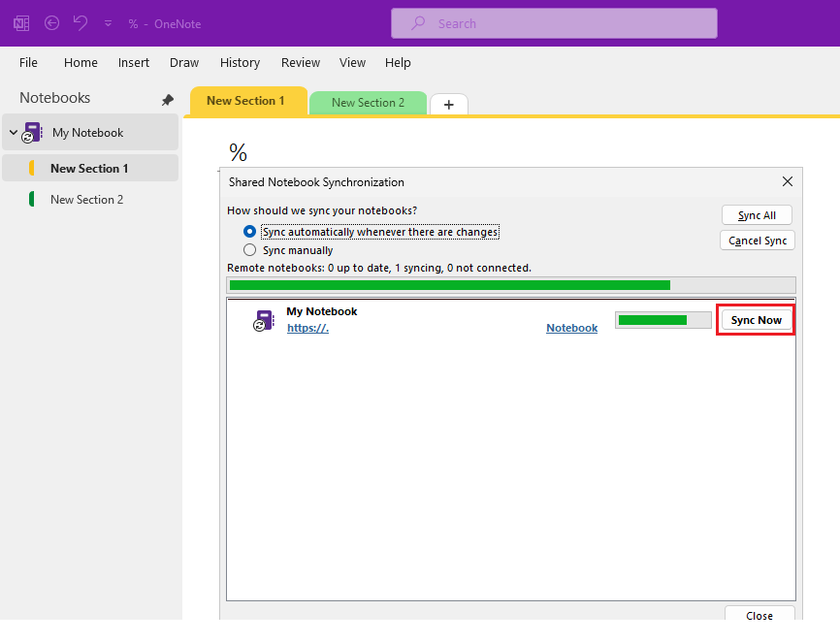Collapse My Notebook tree chevron

[x=14, y=132]
